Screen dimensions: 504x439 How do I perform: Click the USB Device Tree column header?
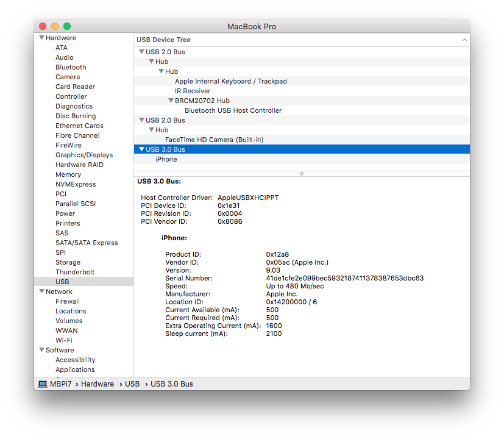302,40
